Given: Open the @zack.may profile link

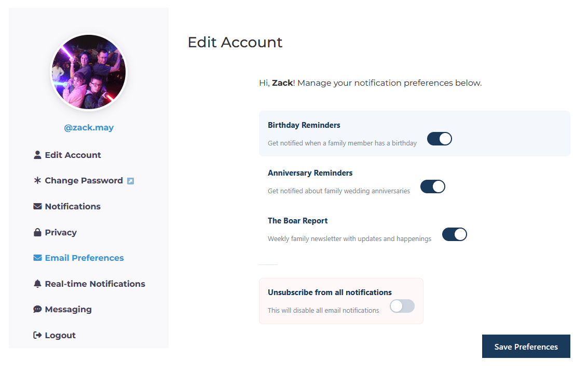Looking at the screenshot, I should pos(89,127).
